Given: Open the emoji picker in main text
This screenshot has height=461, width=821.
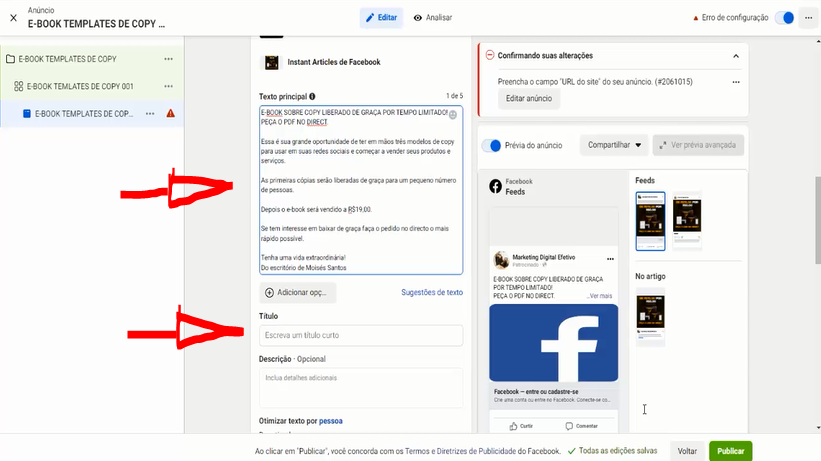Looking at the screenshot, I should click(453, 115).
